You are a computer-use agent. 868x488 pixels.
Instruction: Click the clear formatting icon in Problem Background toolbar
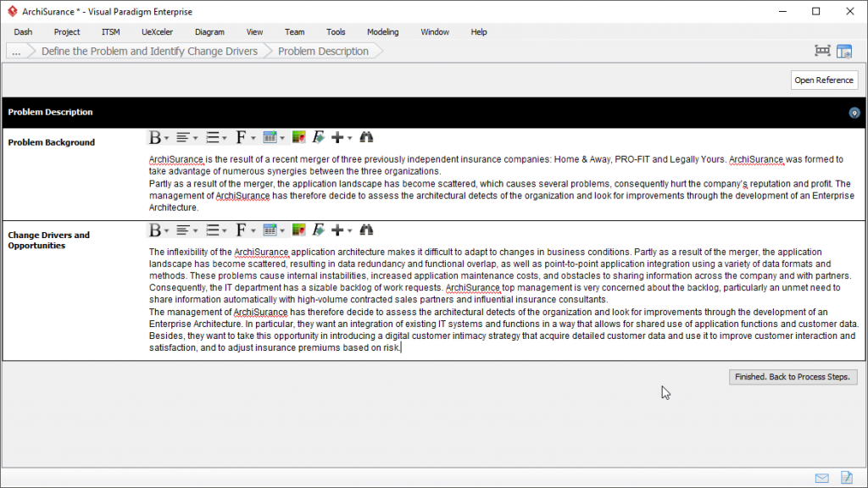[x=319, y=137]
